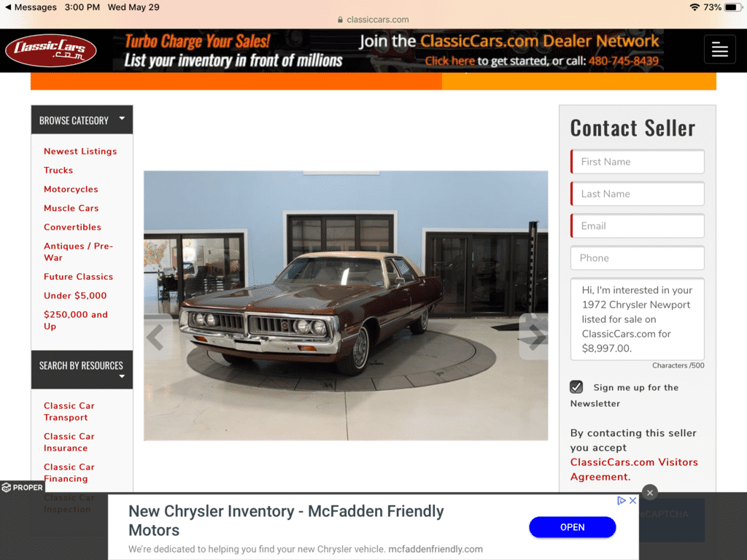Collapse the Browse Category dropdown
Screen dimensions: 747x560
click(122, 118)
